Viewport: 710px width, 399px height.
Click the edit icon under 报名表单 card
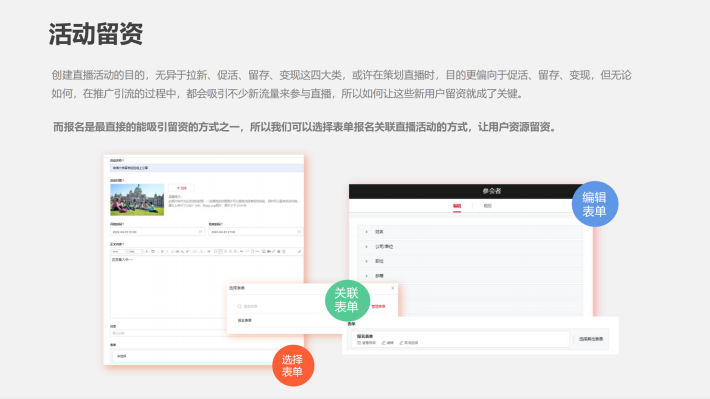[x=384, y=343]
